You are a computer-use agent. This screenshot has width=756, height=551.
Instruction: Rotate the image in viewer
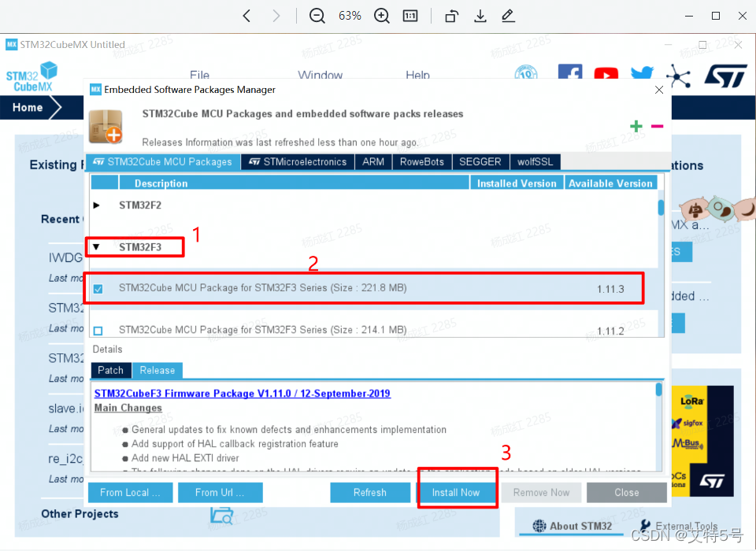[x=452, y=16]
